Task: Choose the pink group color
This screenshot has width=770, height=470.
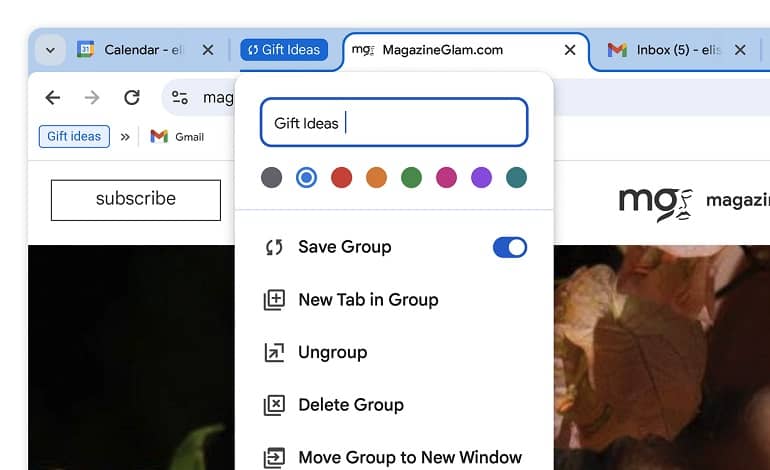Action: 446,178
